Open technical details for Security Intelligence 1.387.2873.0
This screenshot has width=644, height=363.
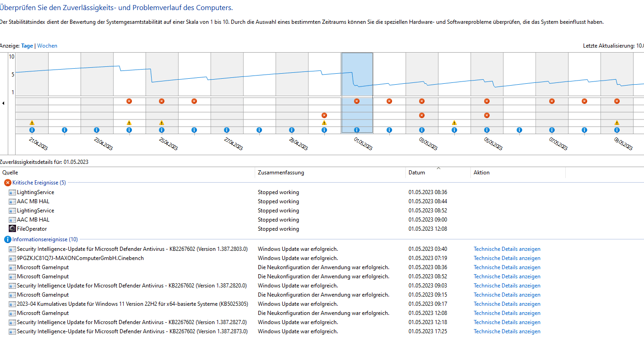(507, 331)
